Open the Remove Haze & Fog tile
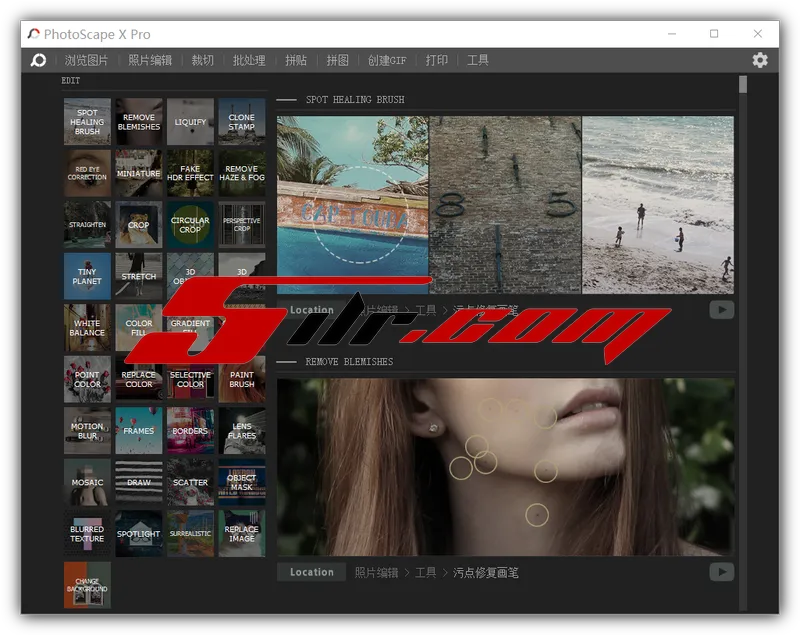Image resolution: width=800 pixels, height=635 pixels. pos(242,173)
